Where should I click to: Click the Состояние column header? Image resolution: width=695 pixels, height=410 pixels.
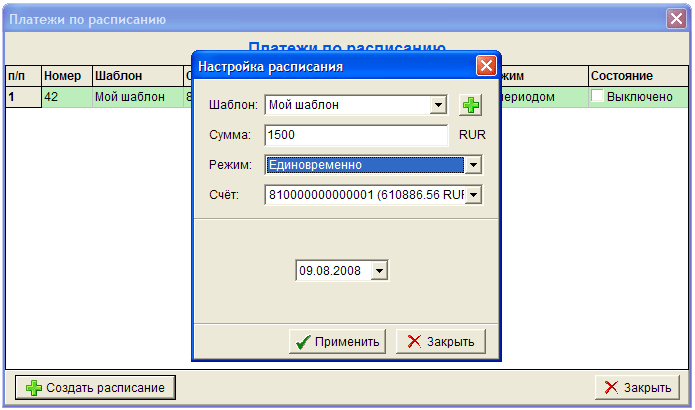pyautogui.click(x=622, y=76)
